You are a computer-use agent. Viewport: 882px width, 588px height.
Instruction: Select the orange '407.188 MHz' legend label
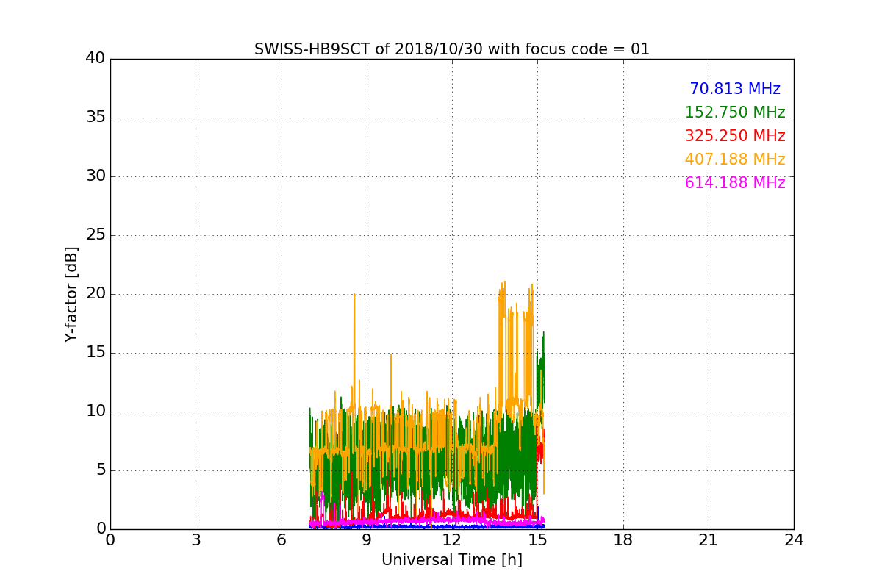click(735, 159)
